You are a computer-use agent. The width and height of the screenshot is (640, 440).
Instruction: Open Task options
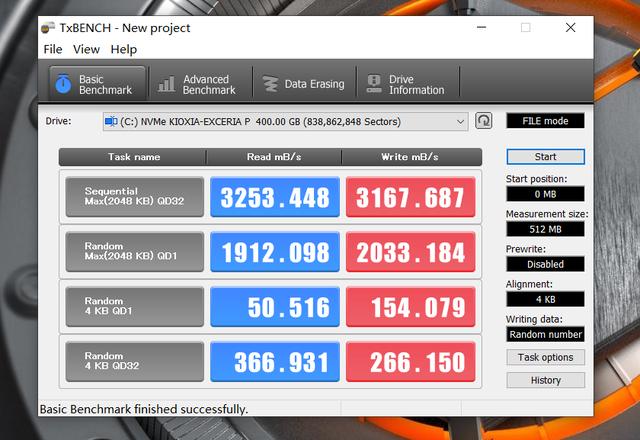pos(545,357)
